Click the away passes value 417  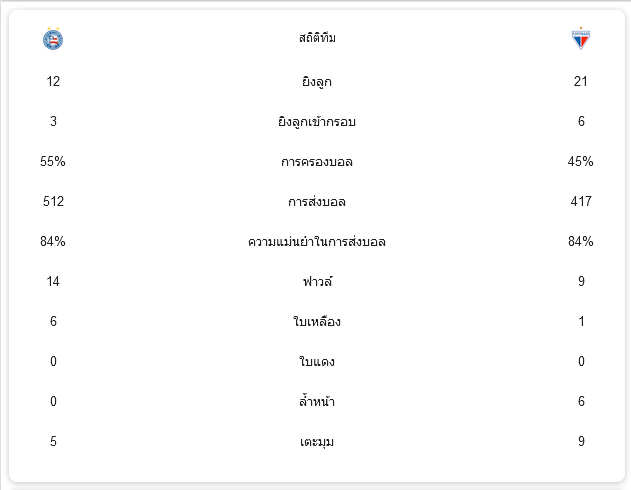coord(581,202)
